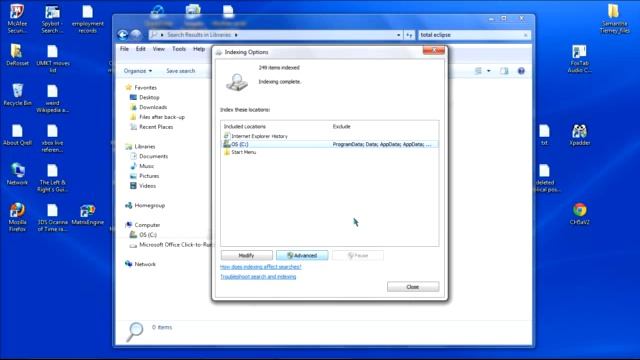Open the Organize dropdown menu

pyautogui.click(x=138, y=71)
